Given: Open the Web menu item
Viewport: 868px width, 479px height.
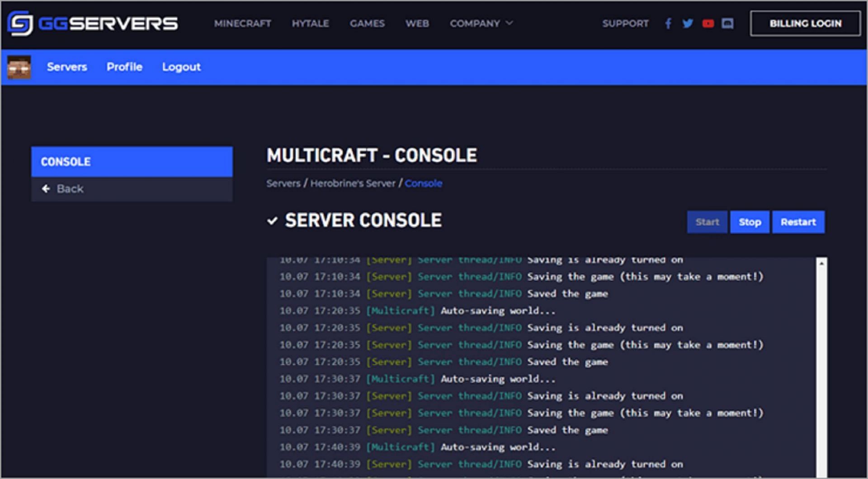Looking at the screenshot, I should (x=417, y=24).
